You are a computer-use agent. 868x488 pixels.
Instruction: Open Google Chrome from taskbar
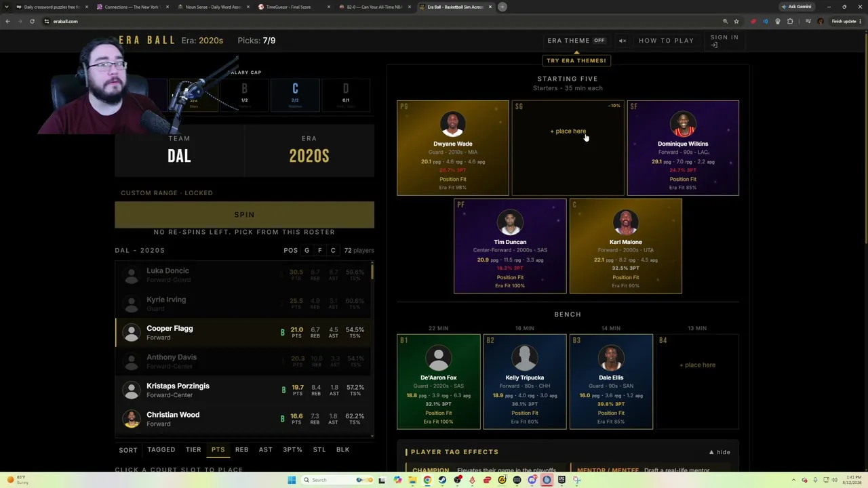[x=427, y=480]
